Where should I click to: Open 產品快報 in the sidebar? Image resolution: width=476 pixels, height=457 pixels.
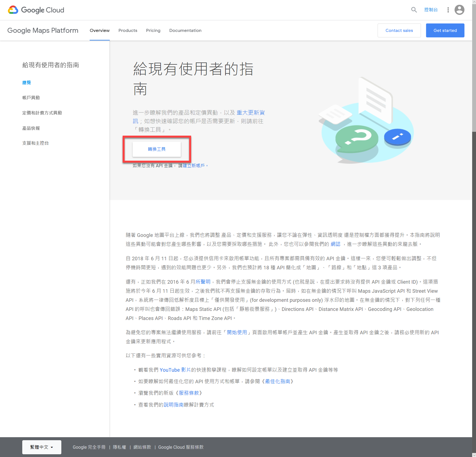[x=31, y=128]
